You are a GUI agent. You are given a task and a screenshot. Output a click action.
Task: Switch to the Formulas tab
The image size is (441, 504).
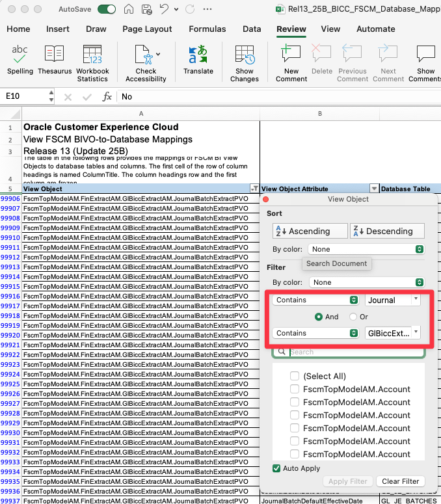pos(207,29)
